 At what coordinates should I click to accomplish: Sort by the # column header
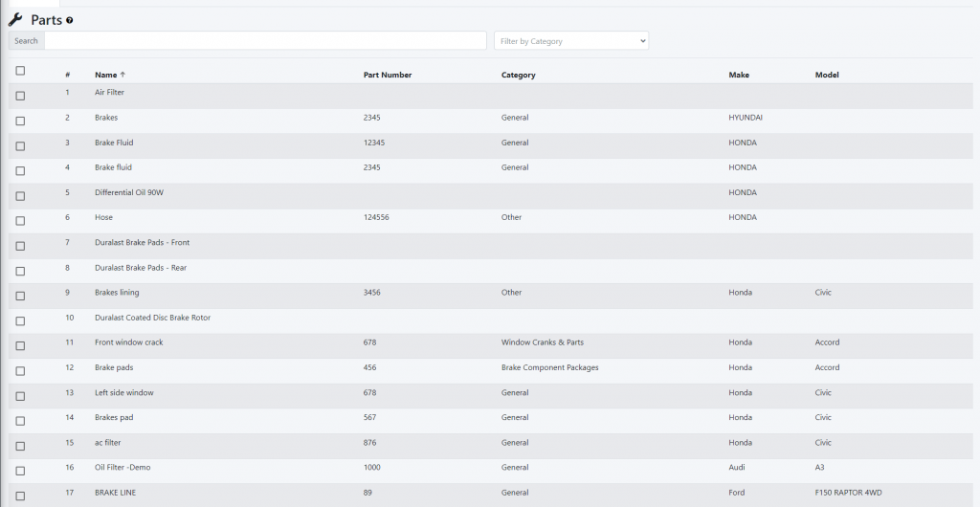click(67, 75)
